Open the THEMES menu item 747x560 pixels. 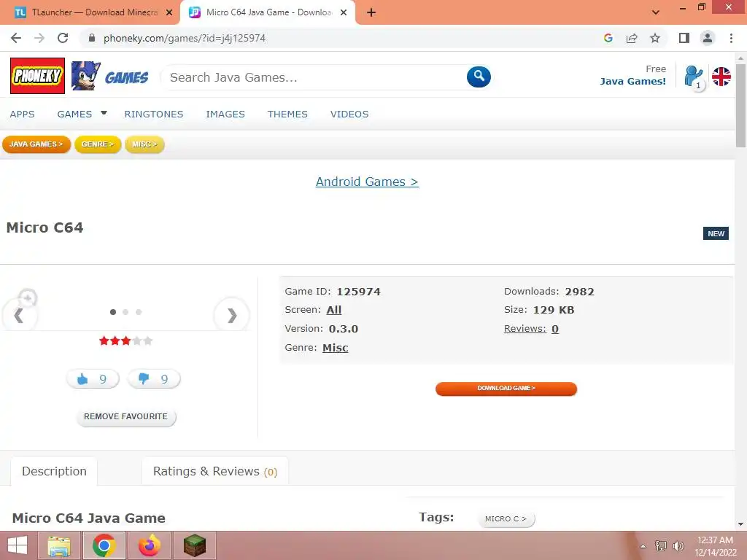point(287,114)
